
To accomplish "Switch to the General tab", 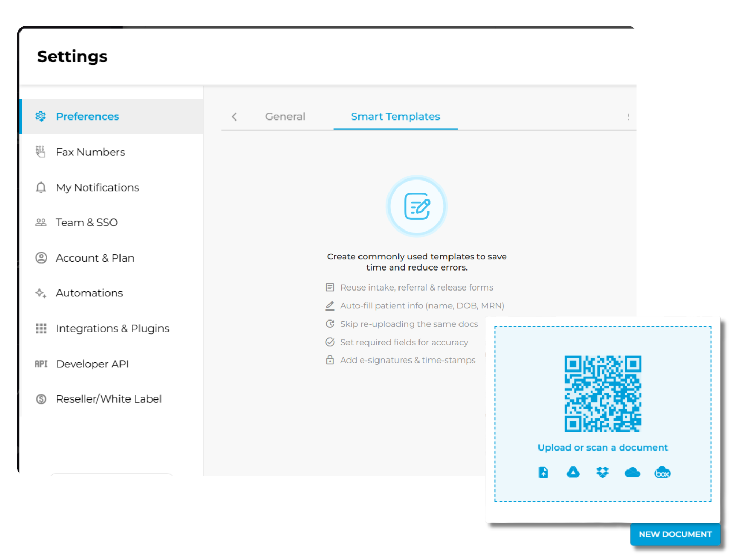I will 285,116.
